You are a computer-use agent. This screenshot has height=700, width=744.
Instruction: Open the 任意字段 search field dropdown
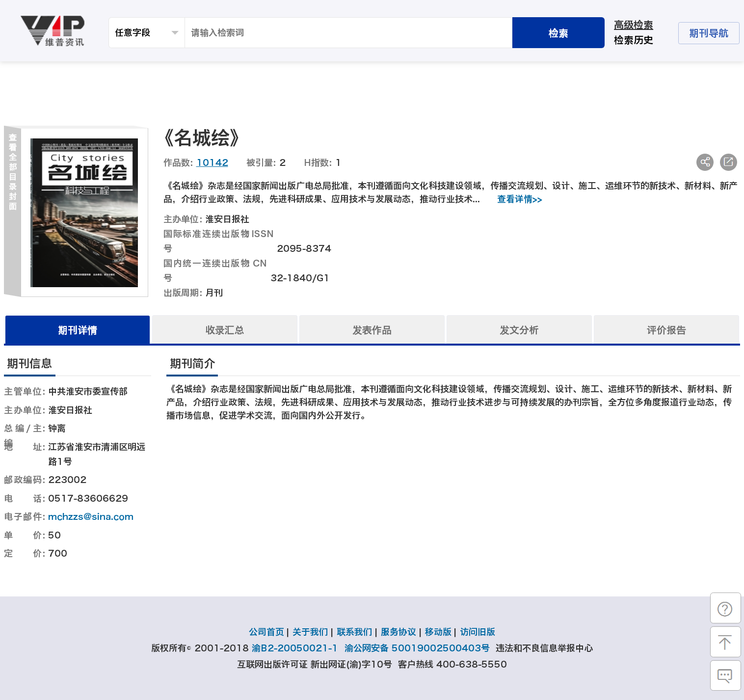tap(147, 33)
